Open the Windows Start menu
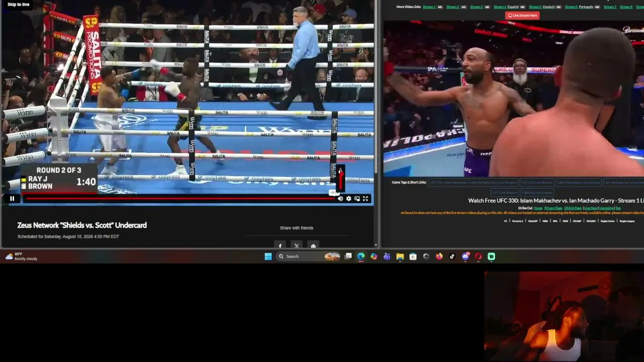644x362 pixels. [x=268, y=256]
